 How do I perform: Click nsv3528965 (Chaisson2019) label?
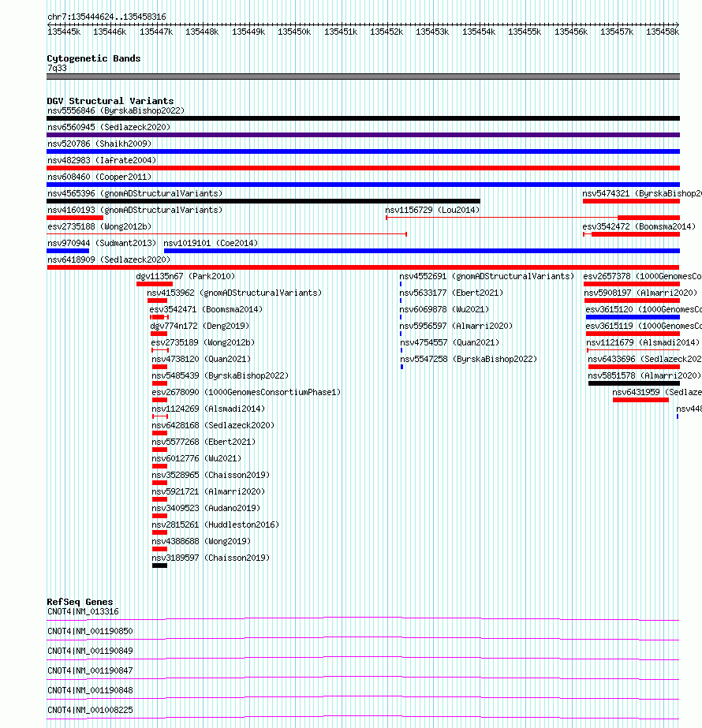tap(211, 475)
